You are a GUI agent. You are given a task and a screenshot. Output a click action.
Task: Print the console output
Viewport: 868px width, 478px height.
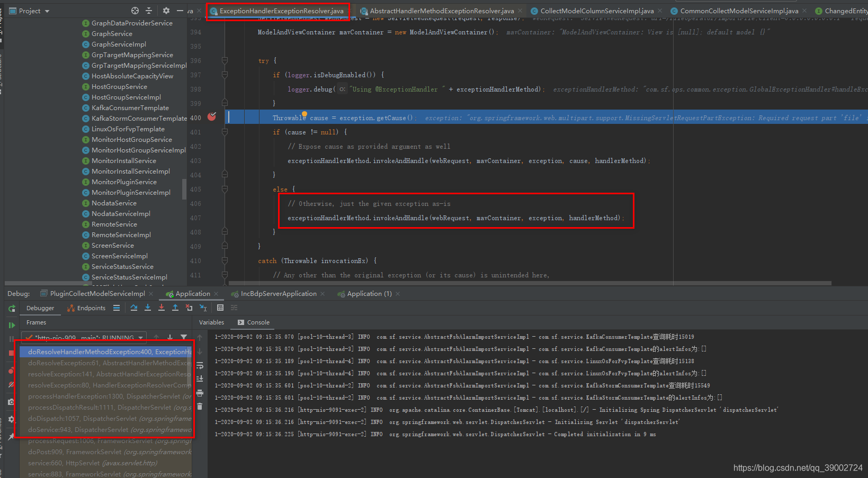(200, 393)
